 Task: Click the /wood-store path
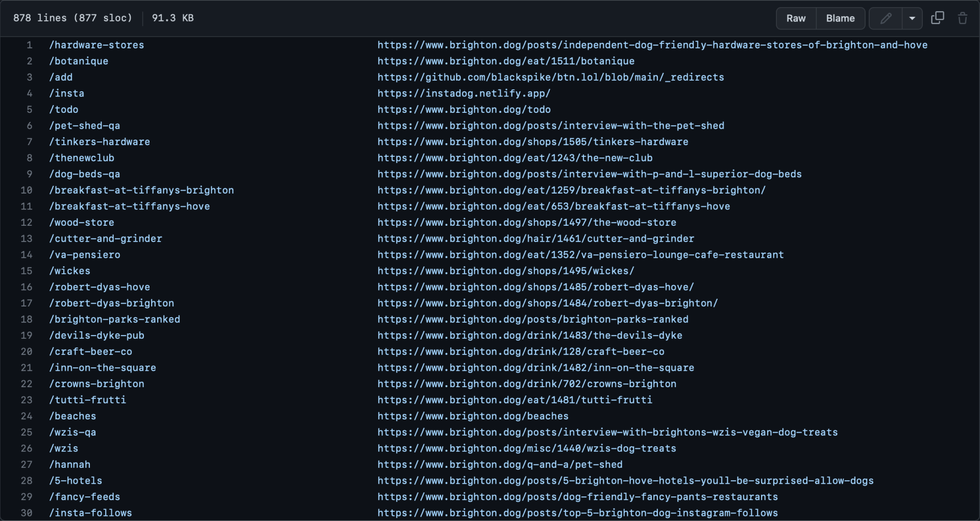tap(82, 223)
